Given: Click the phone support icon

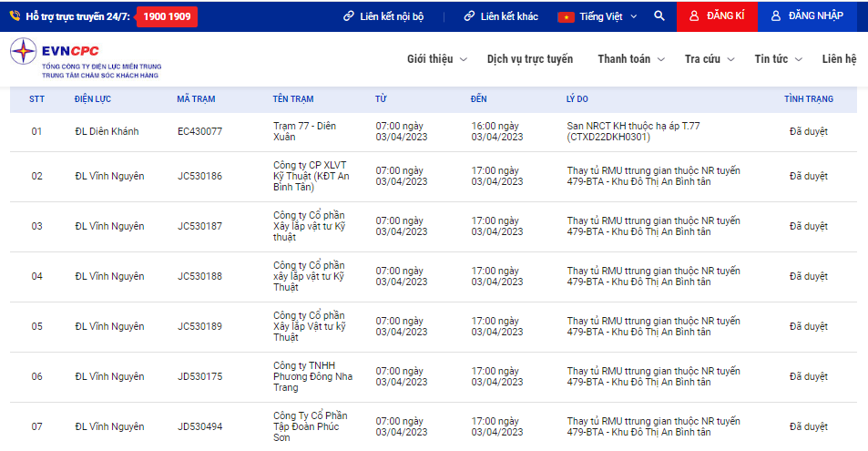Looking at the screenshot, I should (15, 16).
